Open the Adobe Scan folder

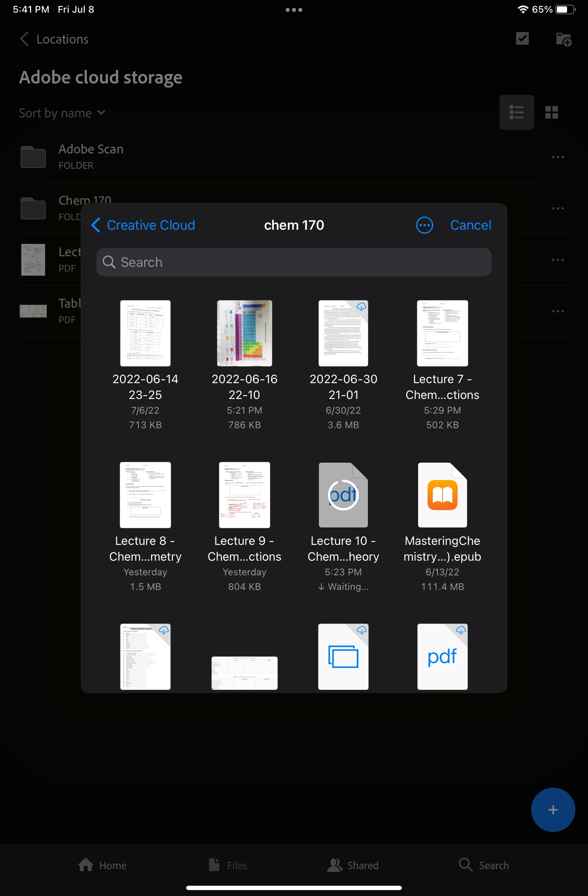[x=294, y=157]
